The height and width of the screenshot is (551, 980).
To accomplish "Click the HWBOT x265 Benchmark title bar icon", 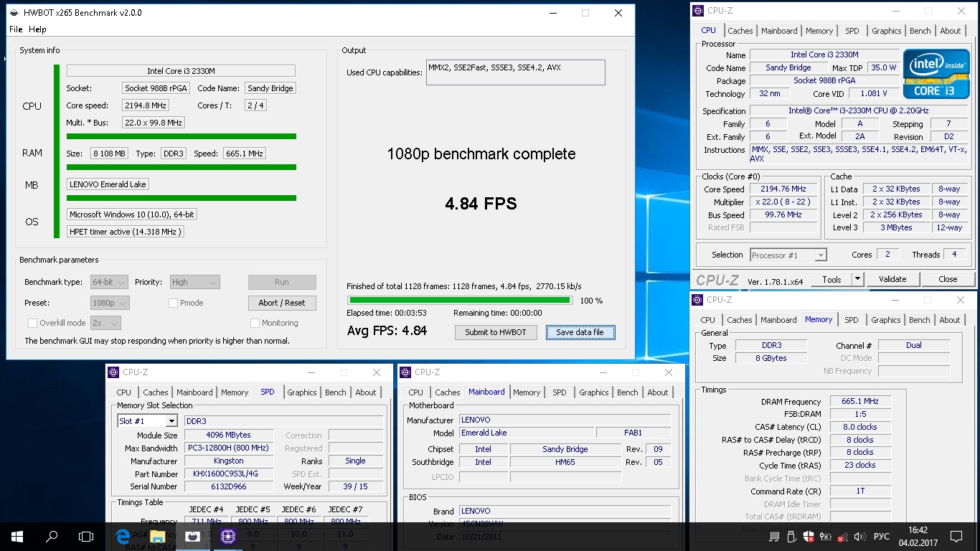I will tap(14, 13).
